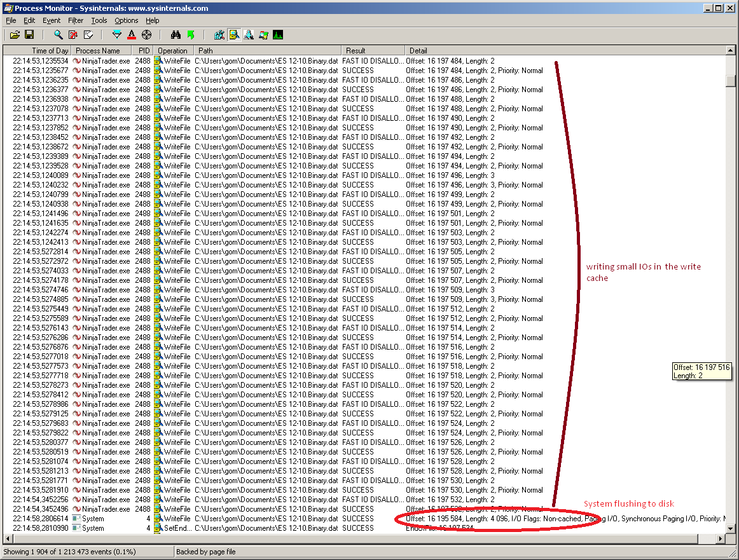The height and width of the screenshot is (560, 739).
Task: Select the event at 22:14:53,5272814
Action: [x=364, y=252]
